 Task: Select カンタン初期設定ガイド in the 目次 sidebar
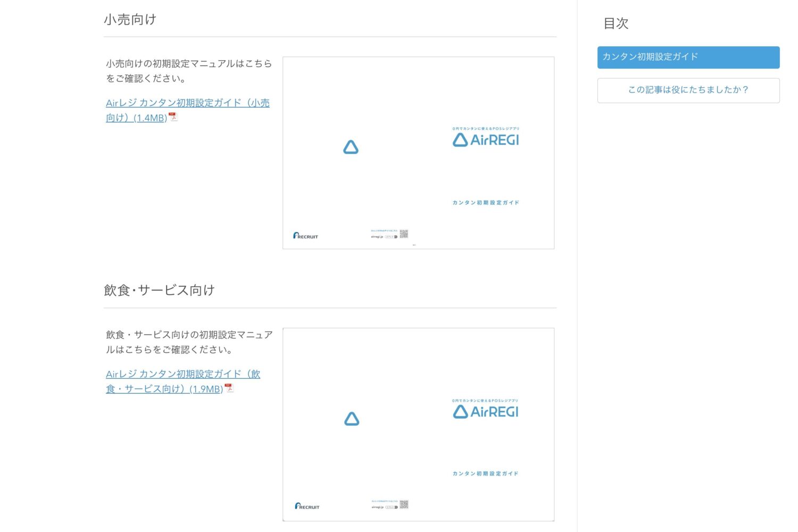coord(688,57)
